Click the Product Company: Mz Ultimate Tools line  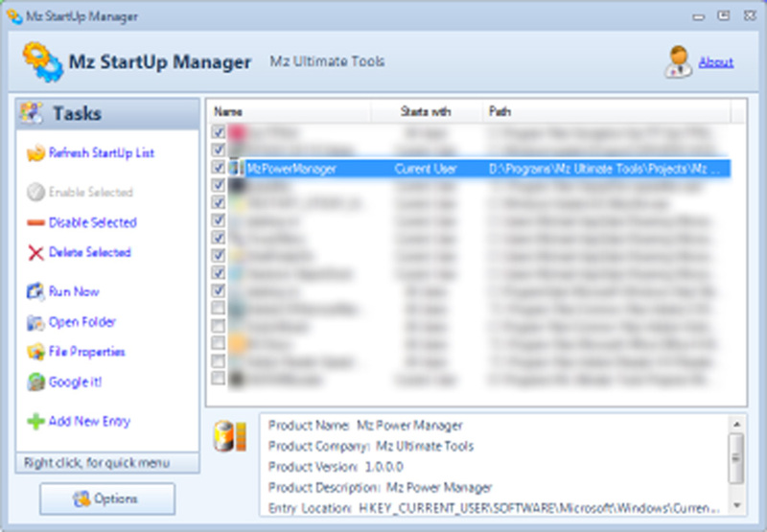pyautogui.click(x=371, y=446)
